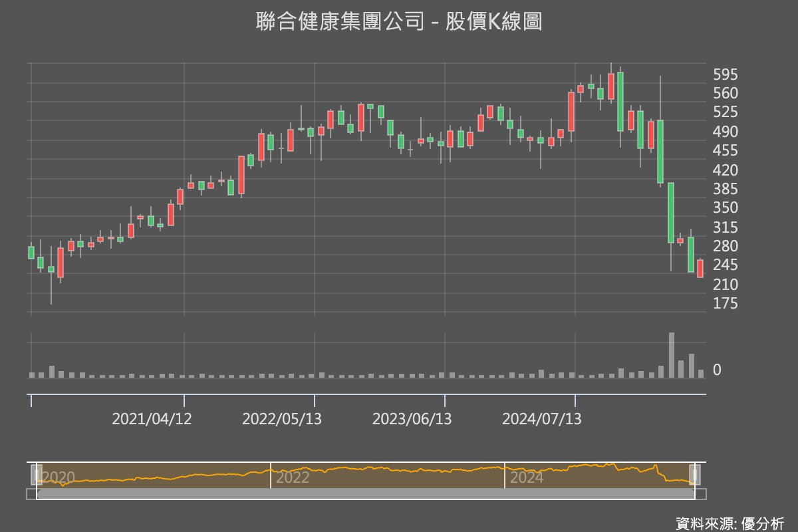
Task: Click the 2020 year label in the slider
Action: click(x=59, y=477)
